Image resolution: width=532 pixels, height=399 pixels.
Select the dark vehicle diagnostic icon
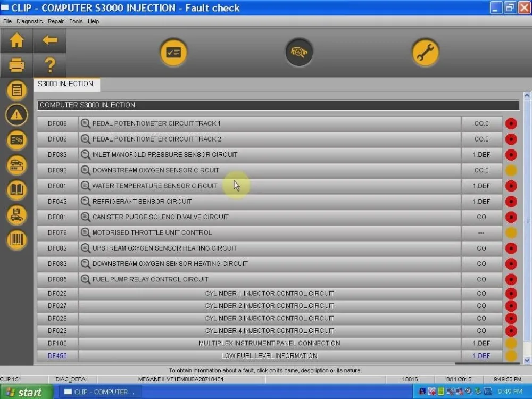[x=299, y=52]
